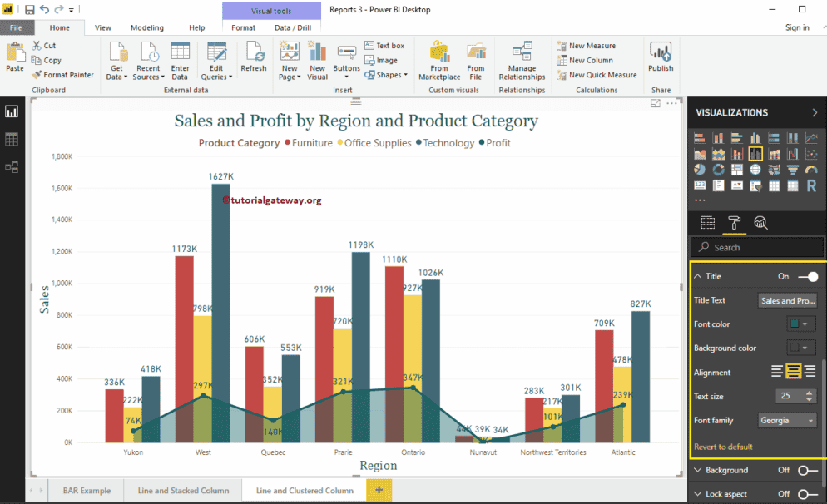Open the Shapes dropdown
The image size is (827, 504).
386,75
